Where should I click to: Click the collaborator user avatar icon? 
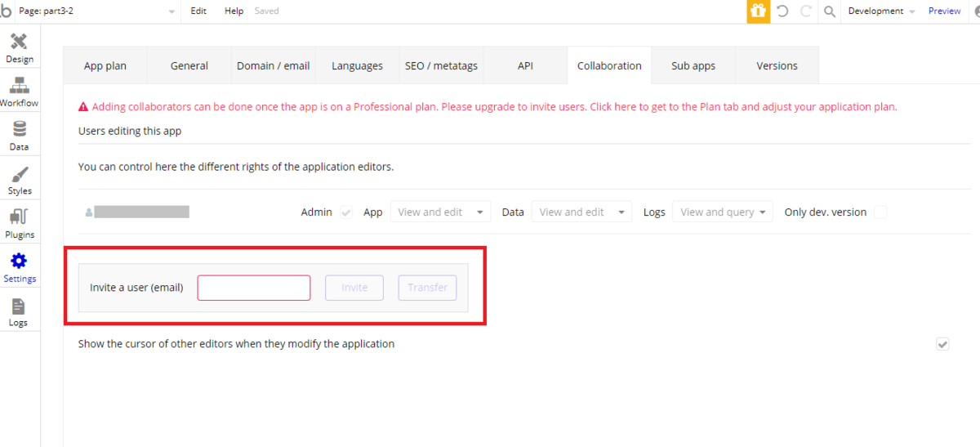pos(88,212)
